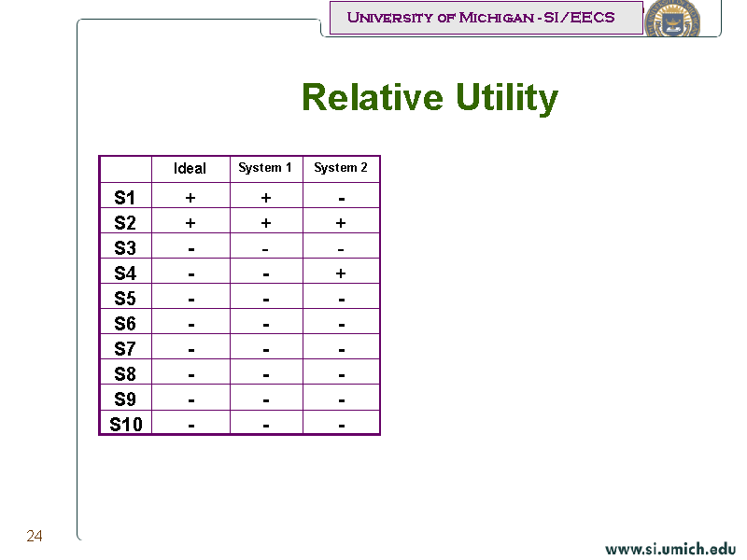Click the S9 row label
The width and height of the screenshot is (747, 560).
click(x=125, y=399)
